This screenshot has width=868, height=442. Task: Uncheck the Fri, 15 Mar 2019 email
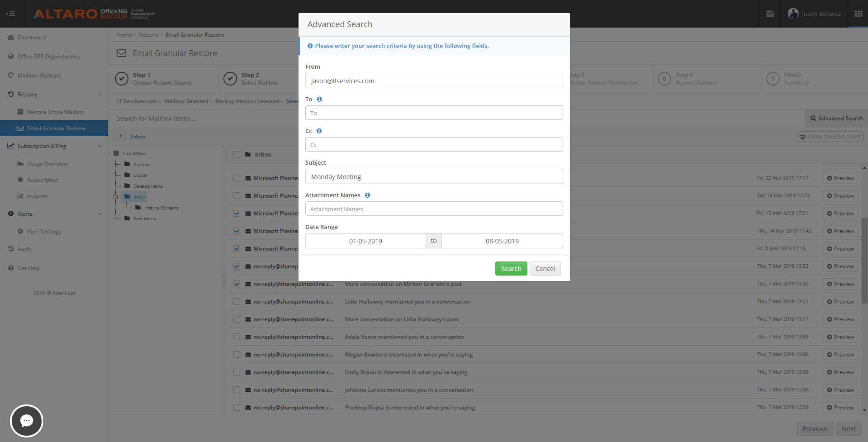click(237, 213)
